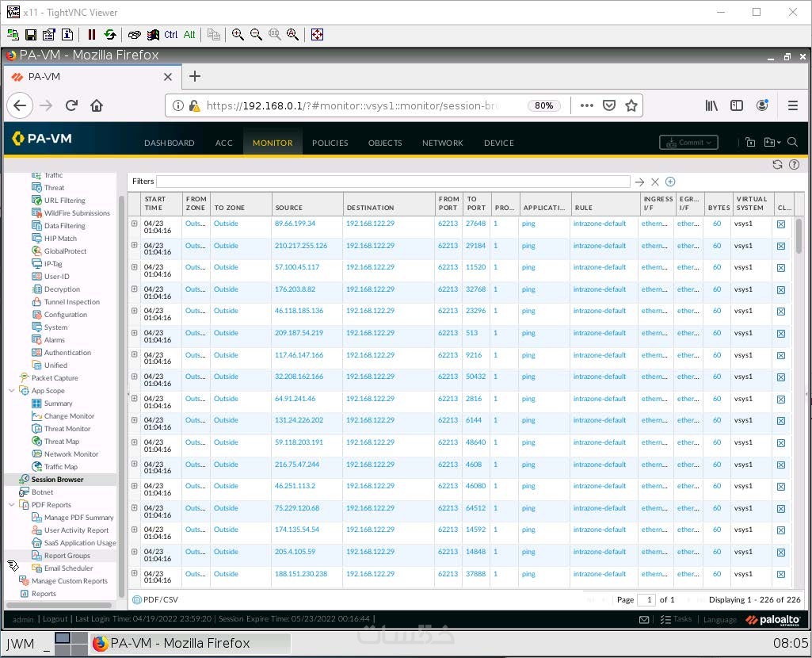Open help question mark icon
812x658 pixels.
(x=794, y=165)
